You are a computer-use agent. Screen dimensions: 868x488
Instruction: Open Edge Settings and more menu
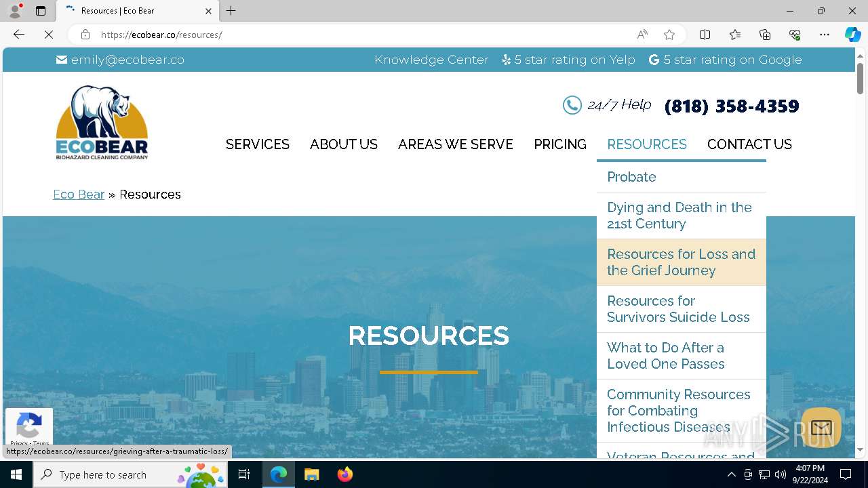coord(825,35)
